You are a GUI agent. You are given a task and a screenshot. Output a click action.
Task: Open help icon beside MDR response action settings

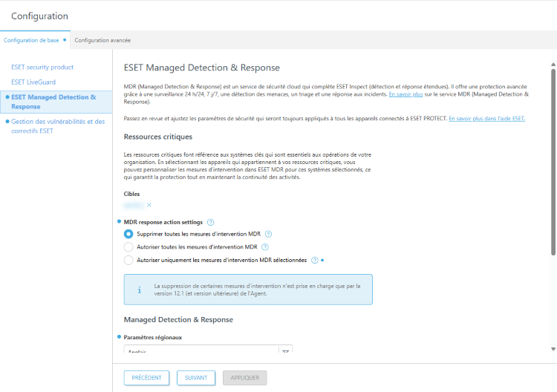pos(211,222)
